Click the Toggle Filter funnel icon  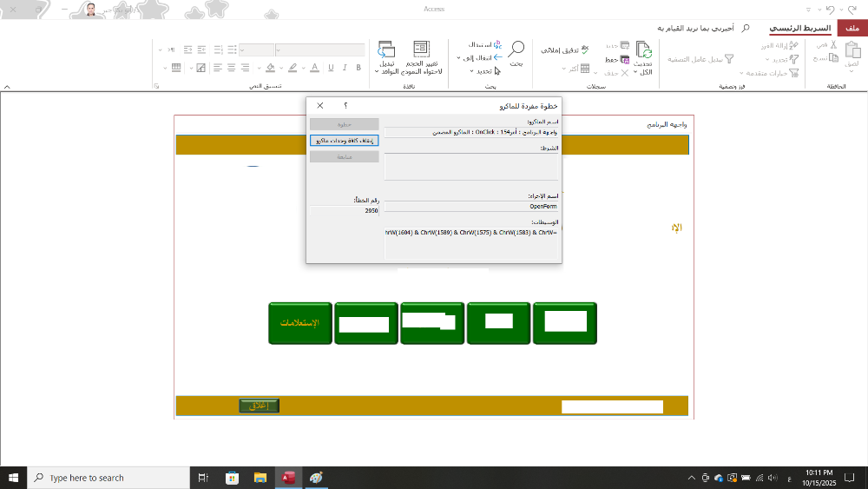[729, 59]
